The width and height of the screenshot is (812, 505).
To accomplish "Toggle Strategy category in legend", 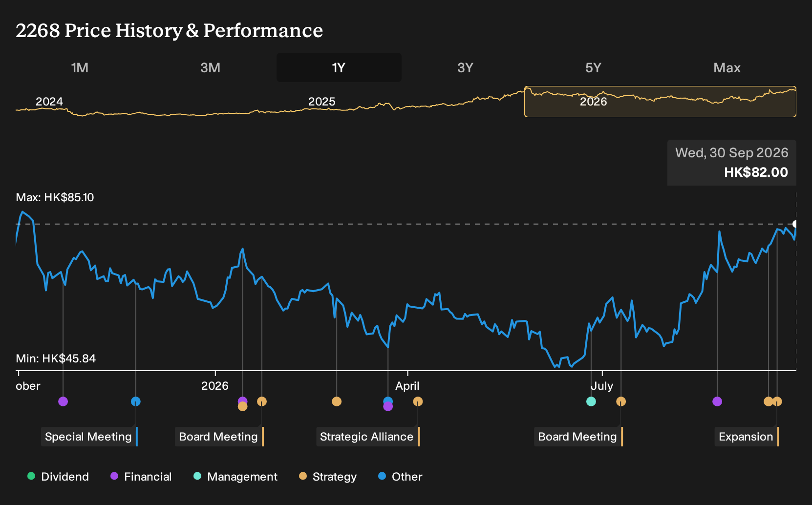I will point(328,477).
